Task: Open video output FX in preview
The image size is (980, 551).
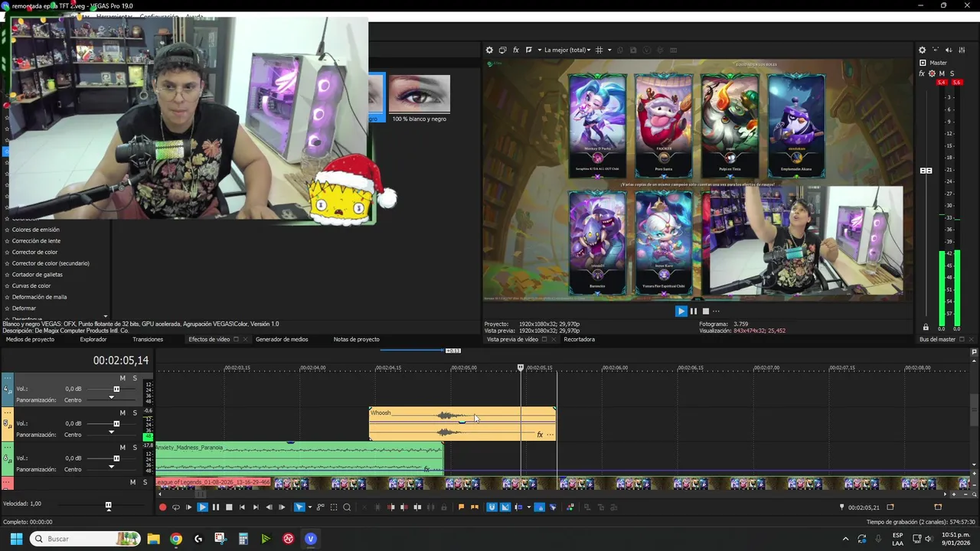Action: (x=516, y=50)
